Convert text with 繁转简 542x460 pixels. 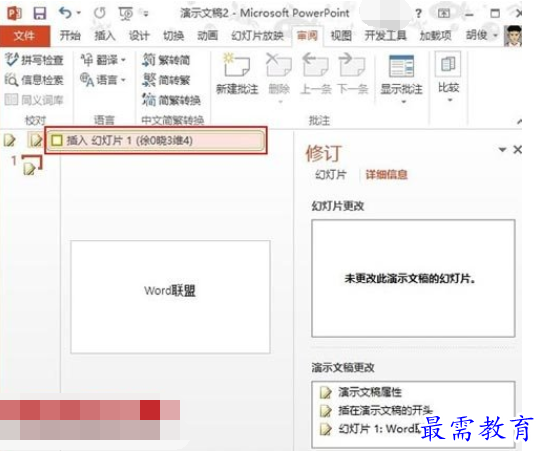166,60
